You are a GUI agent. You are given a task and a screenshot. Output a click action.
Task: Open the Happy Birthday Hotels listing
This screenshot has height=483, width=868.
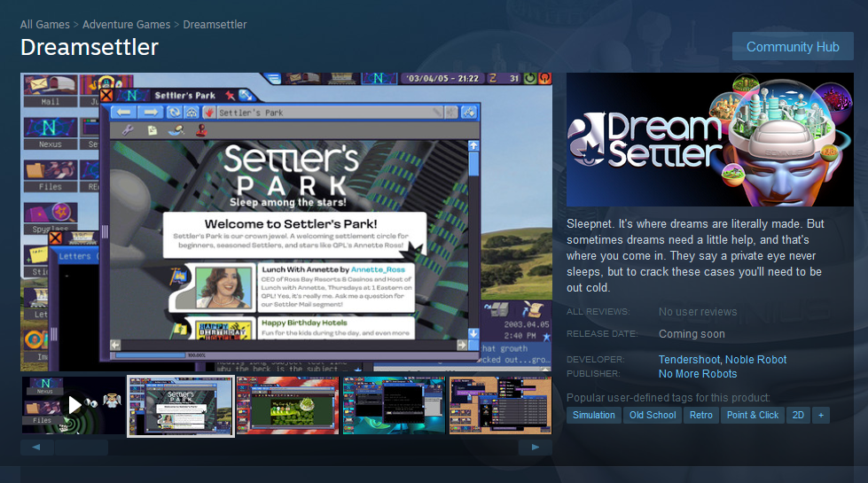coord(304,323)
